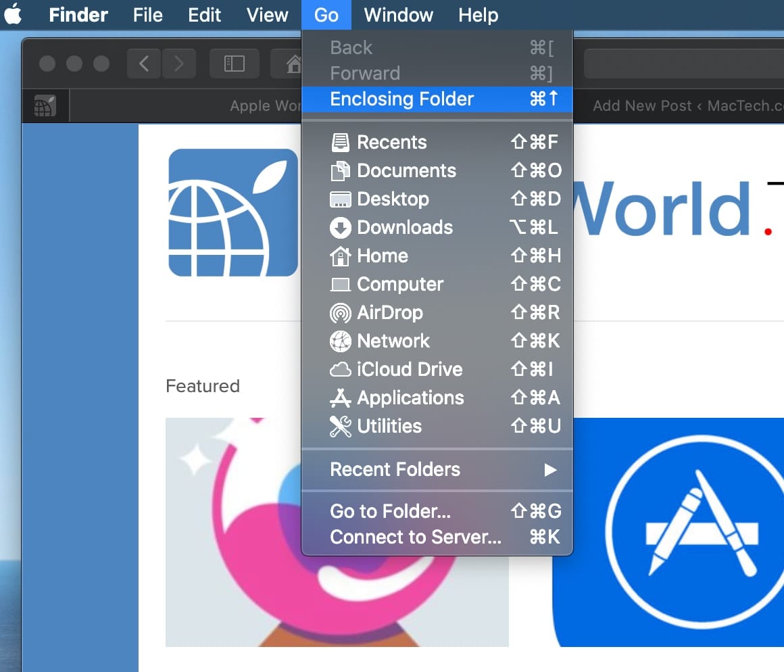Open the App Store featured thumbnail
Screen dimensions: 784x672
[668, 532]
